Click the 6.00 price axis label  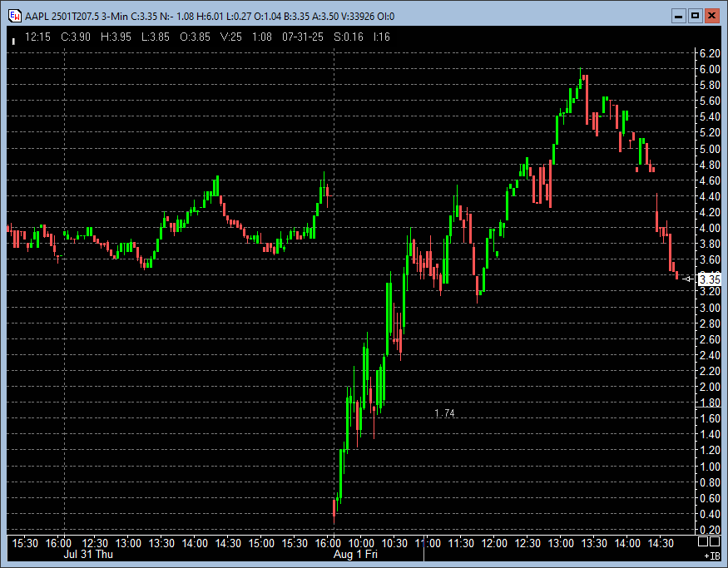point(710,69)
